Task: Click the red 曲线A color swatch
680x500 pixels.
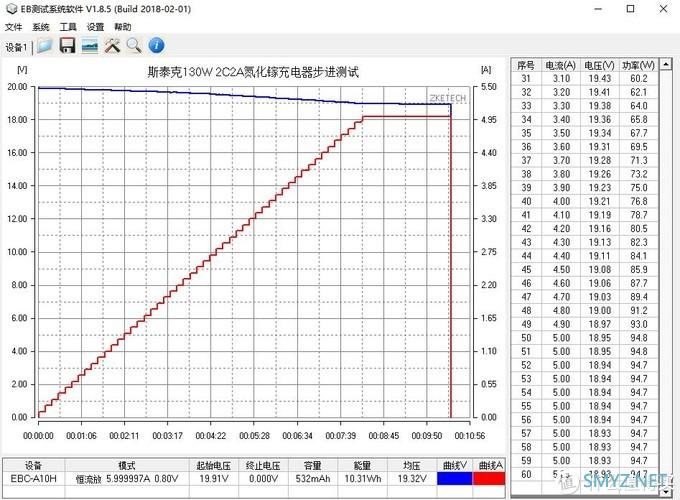Action: pyautogui.click(x=489, y=478)
